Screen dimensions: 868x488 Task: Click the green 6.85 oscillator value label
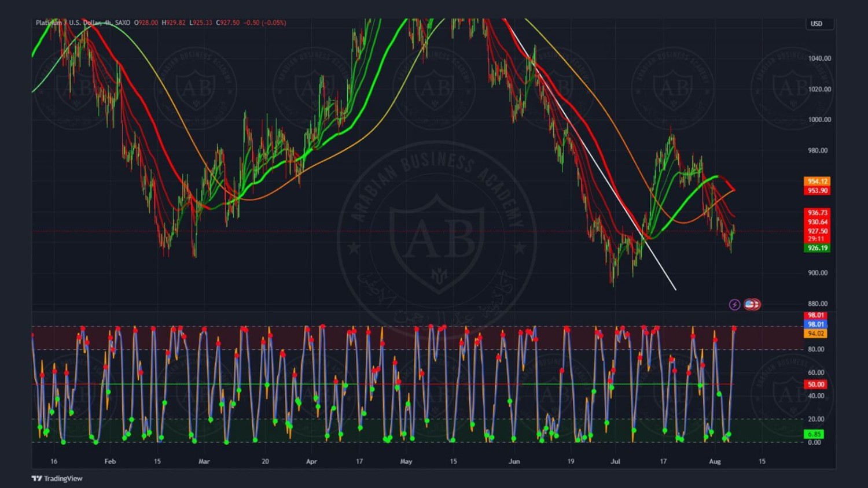pyautogui.click(x=815, y=434)
